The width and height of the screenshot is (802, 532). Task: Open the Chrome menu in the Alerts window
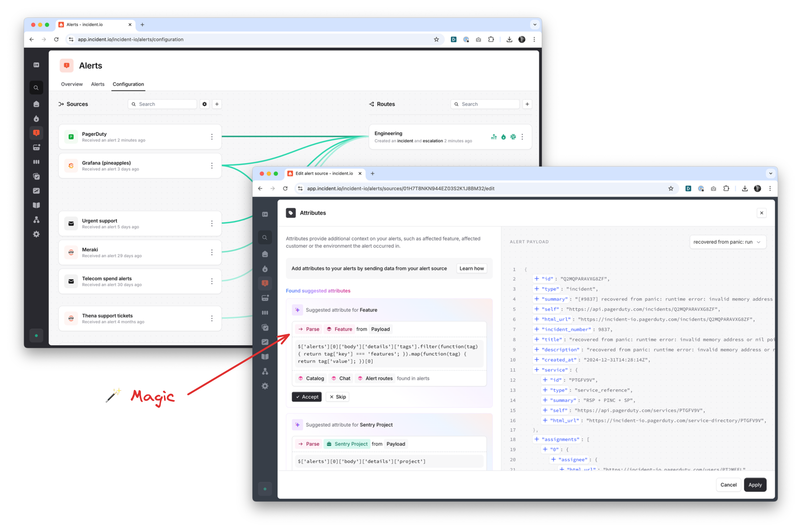point(534,39)
